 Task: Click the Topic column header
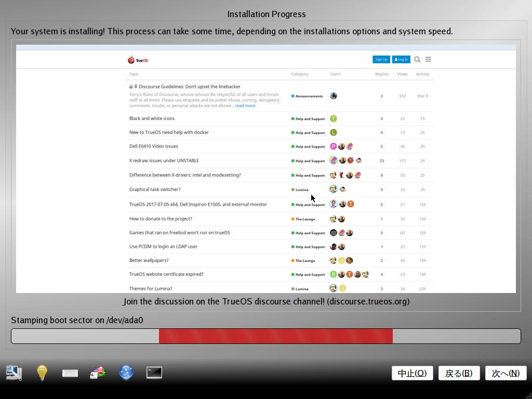point(134,74)
